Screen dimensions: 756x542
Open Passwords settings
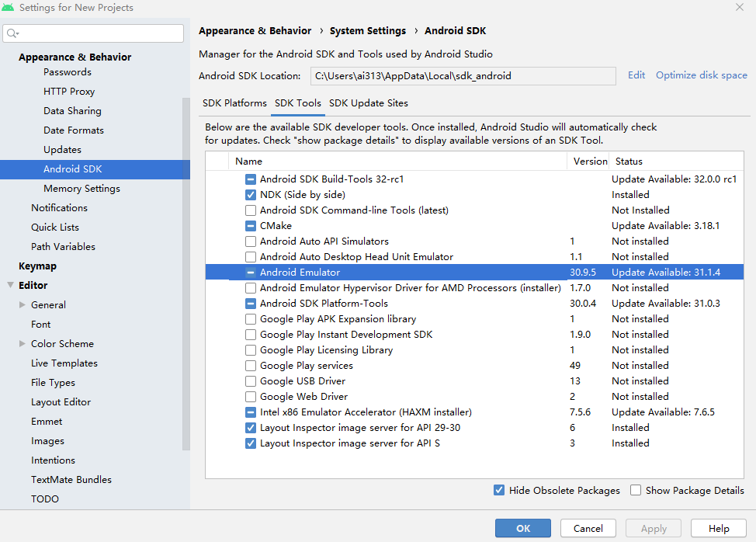point(68,72)
